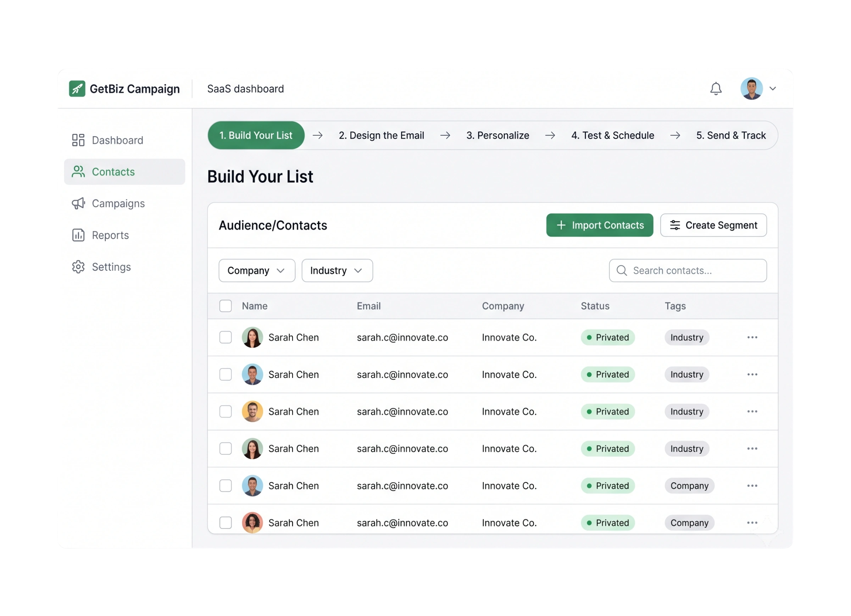The height and width of the screenshot is (616, 851).
Task: Sort by the Status column header
Action: coord(595,306)
